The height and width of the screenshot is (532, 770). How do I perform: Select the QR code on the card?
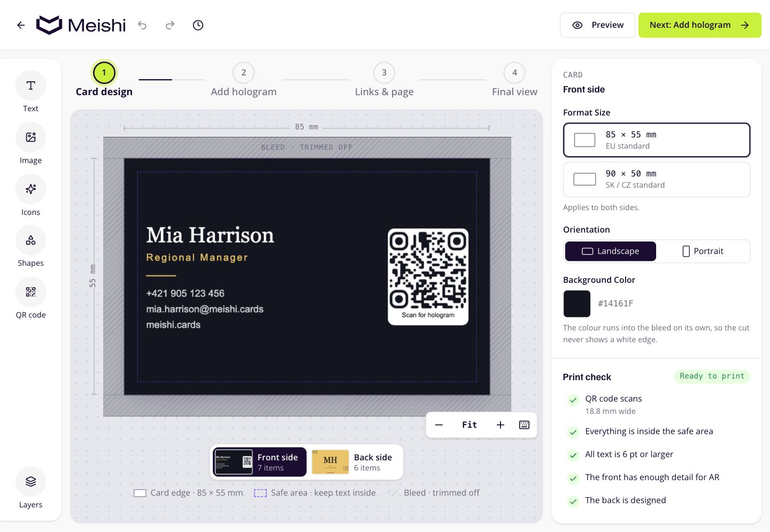(x=428, y=277)
